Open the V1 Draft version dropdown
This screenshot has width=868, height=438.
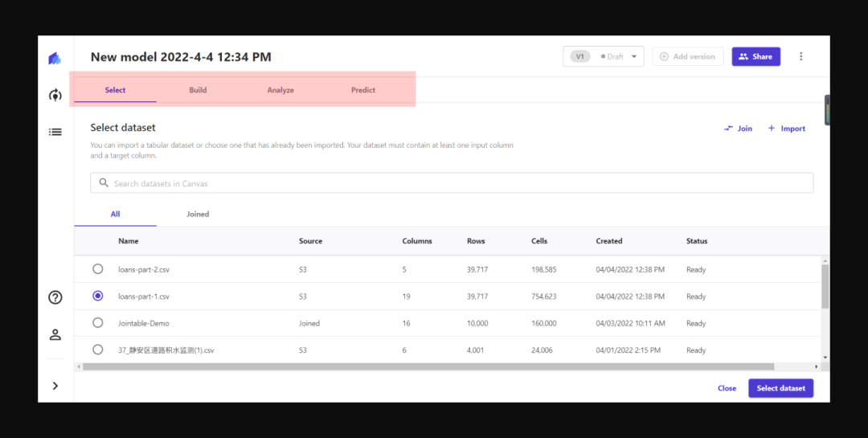(604, 56)
